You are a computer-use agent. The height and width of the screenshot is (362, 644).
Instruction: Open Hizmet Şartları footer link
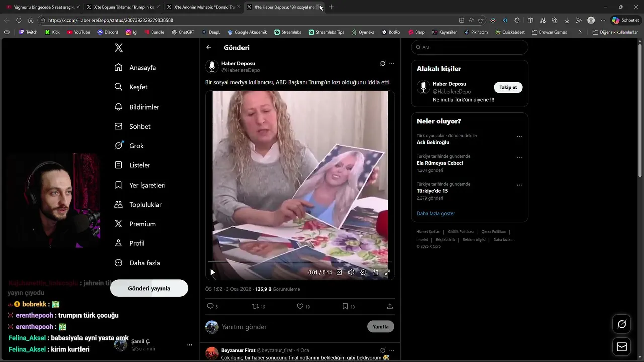[428, 232]
